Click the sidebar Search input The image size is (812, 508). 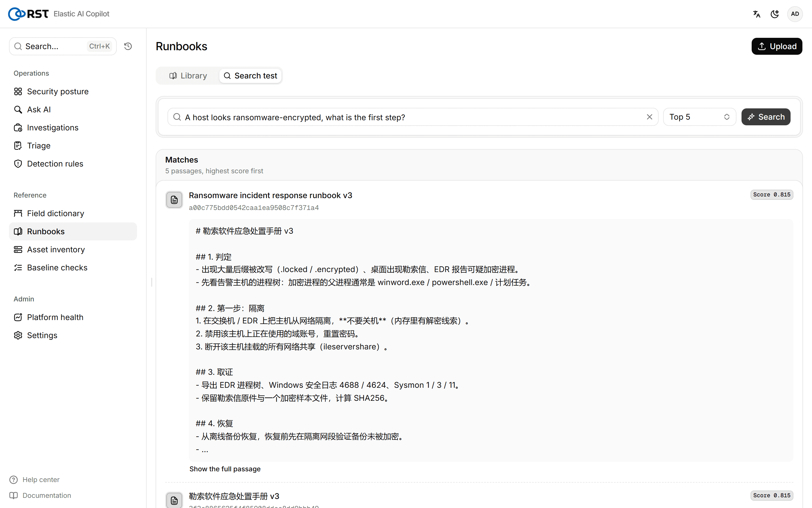(x=63, y=46)
